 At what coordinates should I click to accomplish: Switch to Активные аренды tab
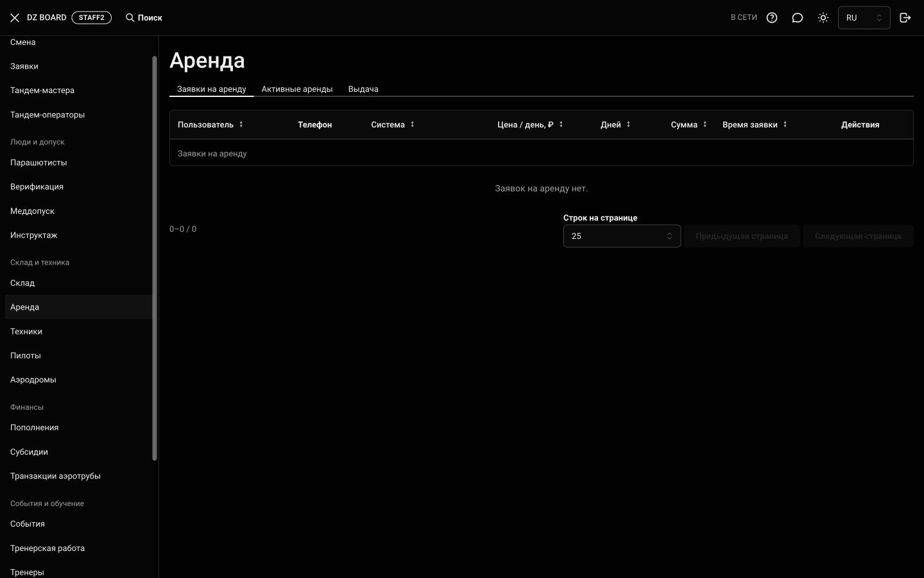pyautogui.click(x=297, y=89)
